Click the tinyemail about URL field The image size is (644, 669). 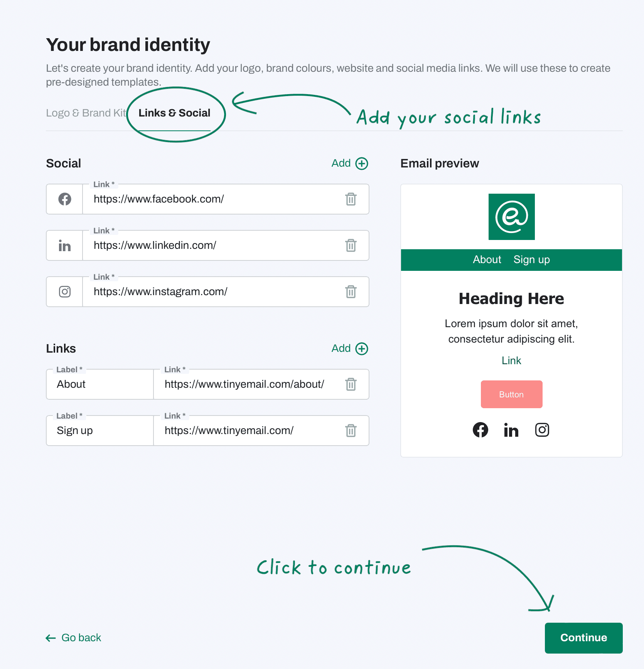(247, 384)
